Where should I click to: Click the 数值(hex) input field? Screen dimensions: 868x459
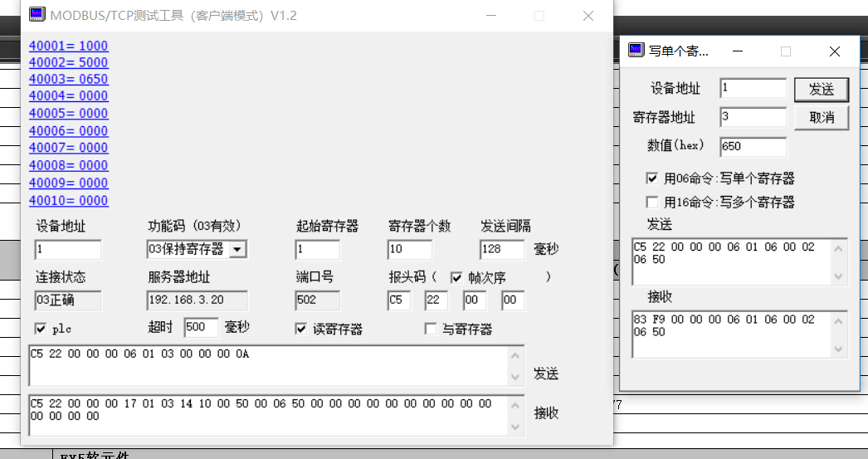753,147
